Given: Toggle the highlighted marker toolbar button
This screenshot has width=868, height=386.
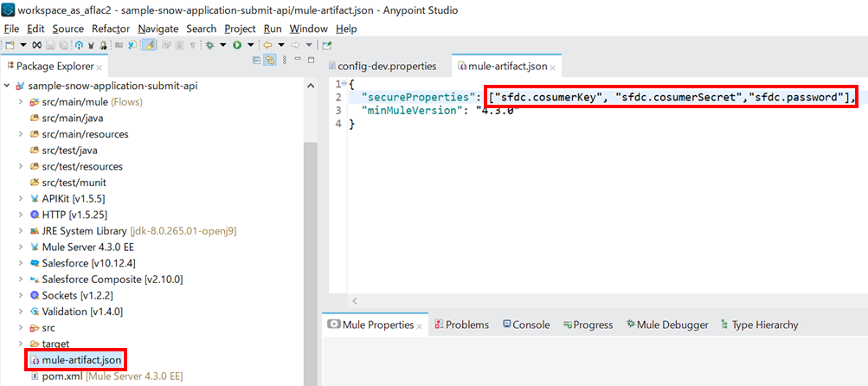Looking at the screenshot, I should tap(149, 45).
